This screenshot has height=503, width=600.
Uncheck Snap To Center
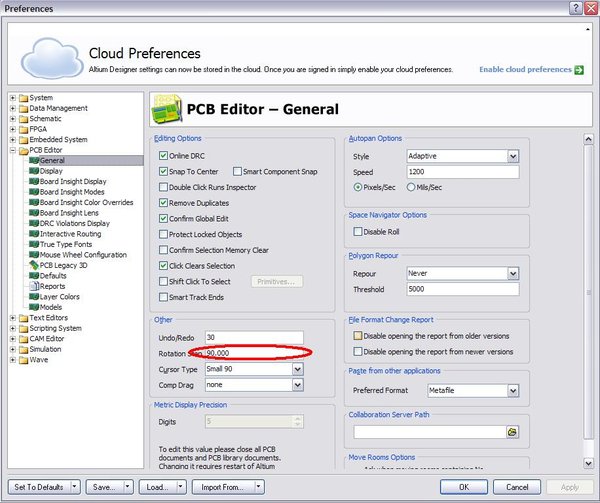pyautogui.click(x=163, y=171)
